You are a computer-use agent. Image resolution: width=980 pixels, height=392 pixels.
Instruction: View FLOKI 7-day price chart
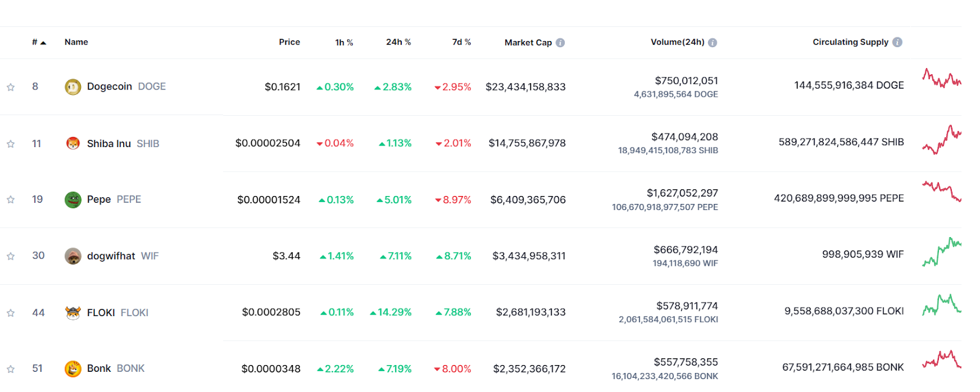[941, 305]
